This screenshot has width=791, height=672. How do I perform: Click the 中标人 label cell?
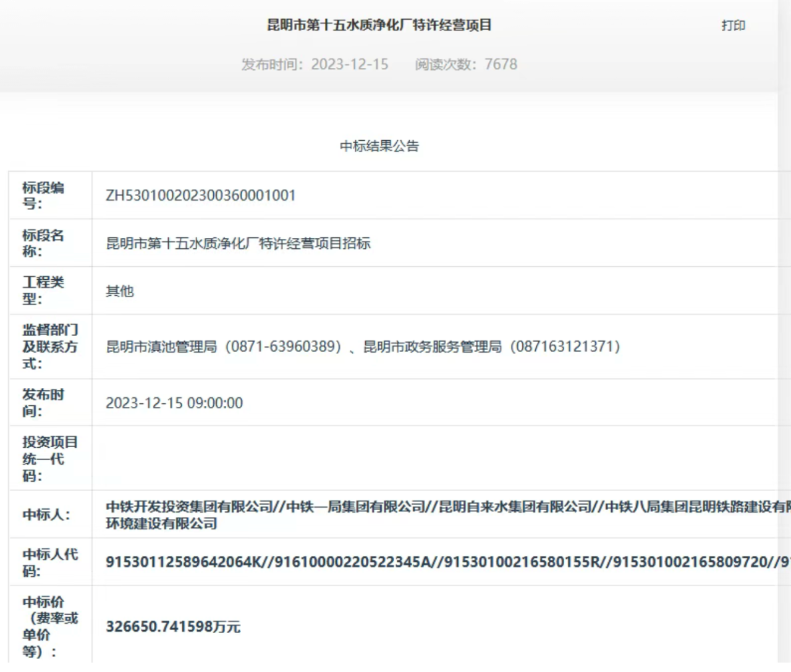point(49,514)
